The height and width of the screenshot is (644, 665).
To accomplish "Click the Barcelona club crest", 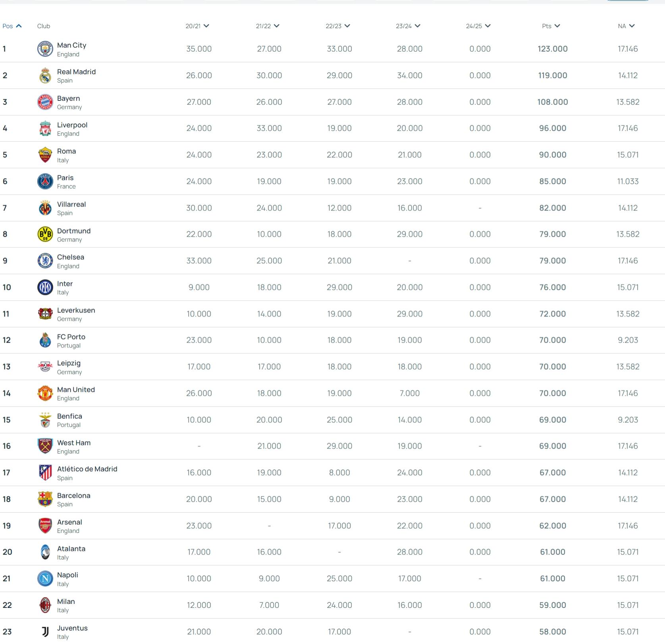I will [x=45, y=499].
